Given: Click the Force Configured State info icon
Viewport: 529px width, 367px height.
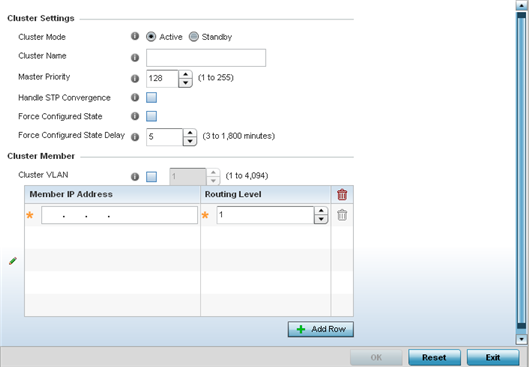Looking at the screenshot, I should pyautogui.click(x=135, y=116).
